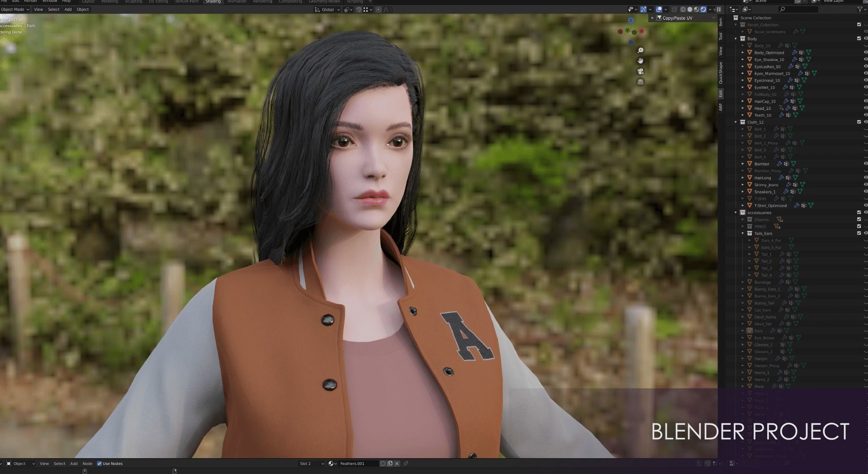Collapse the accessuaries collection
This screenshot has width=868, height=474.
pos(736,212)
